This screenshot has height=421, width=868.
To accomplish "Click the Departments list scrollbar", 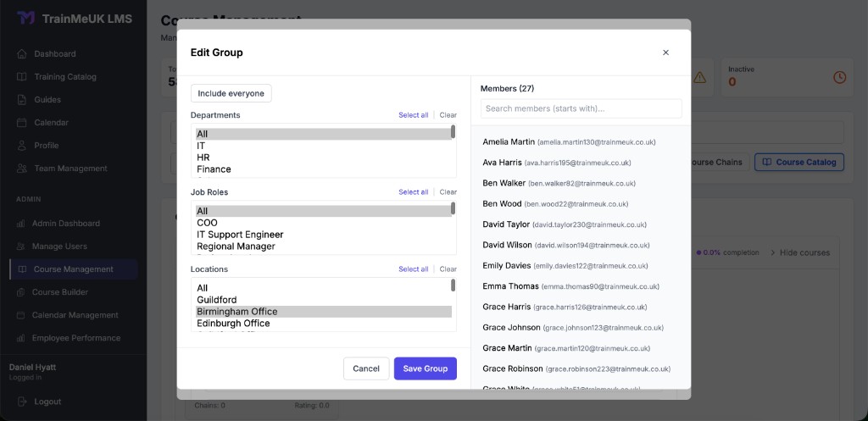I will click(453, 131).
